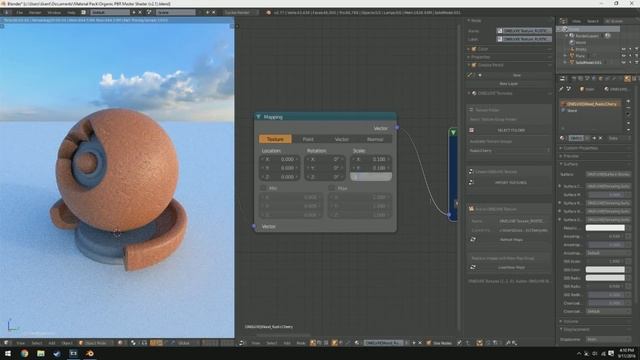Click the Vector output socket of Mapping node
This screenshot has height=360, width=640.
(397, 128)
